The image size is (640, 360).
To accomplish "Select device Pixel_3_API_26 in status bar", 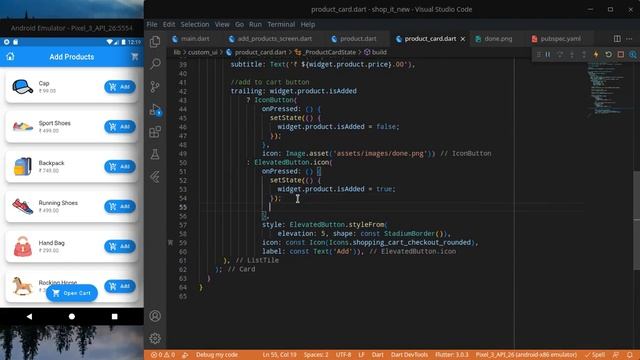I will coord(526,355).
